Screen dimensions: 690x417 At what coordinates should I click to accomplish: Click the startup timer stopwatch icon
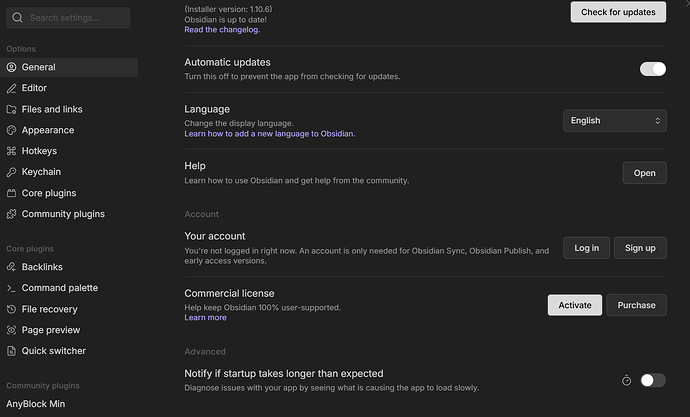[626, 380]
